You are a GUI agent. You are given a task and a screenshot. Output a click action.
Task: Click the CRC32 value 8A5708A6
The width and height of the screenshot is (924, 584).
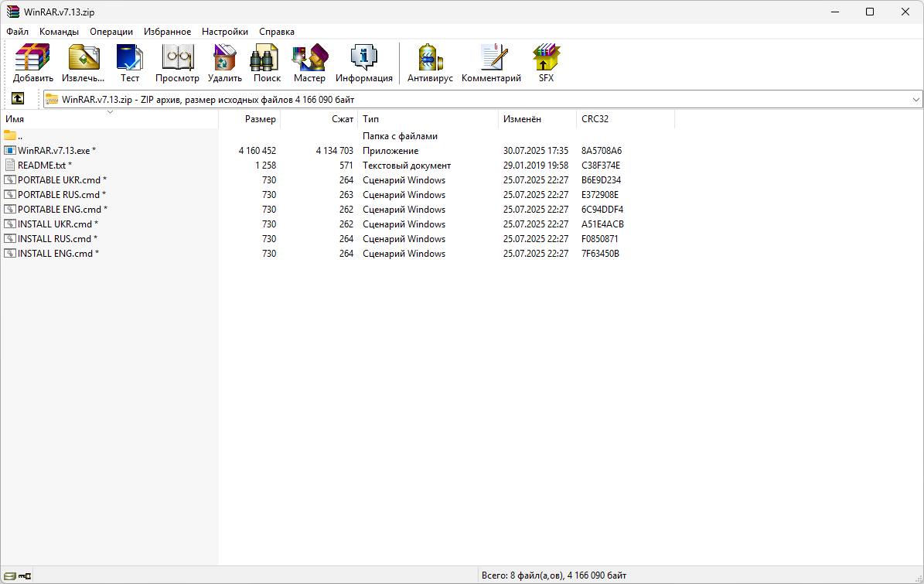point(602,151)
